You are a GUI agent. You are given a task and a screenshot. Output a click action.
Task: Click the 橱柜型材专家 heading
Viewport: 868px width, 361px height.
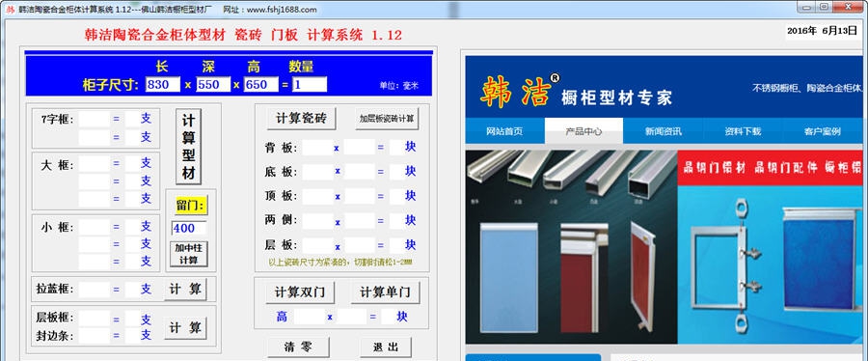(x=616, y=97)
